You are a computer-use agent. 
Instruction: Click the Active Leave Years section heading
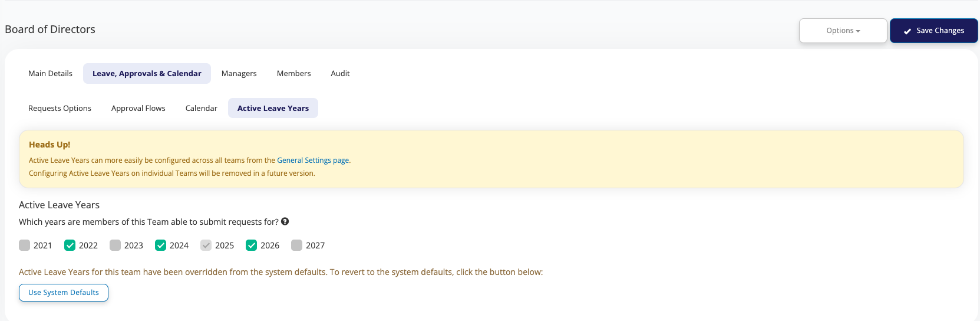(x=59, y=205)
